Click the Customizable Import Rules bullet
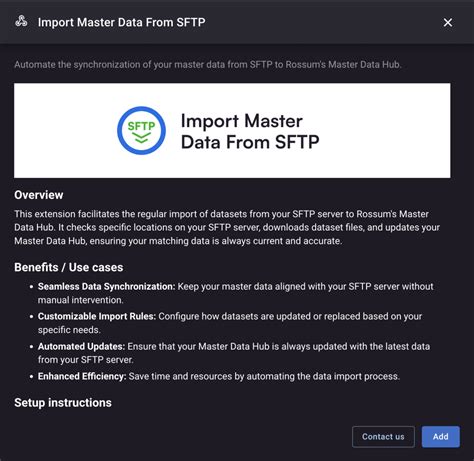 tap(230, 323)
